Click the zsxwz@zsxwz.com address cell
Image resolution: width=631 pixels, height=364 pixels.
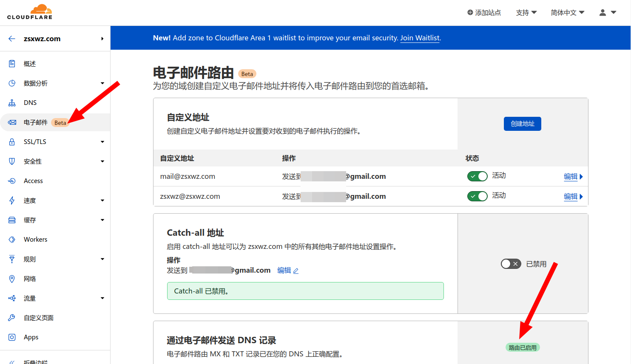(x=190, y=196)
